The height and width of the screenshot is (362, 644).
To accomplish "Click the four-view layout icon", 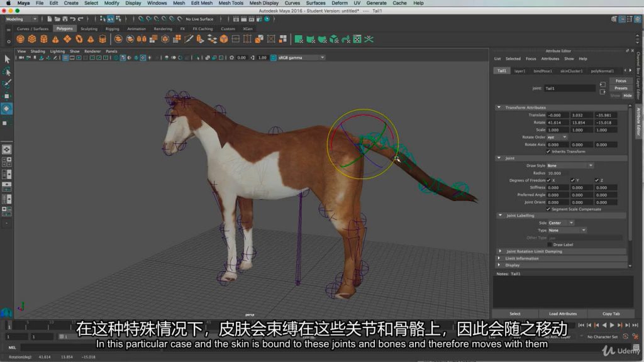I will (x=6, y=162).
